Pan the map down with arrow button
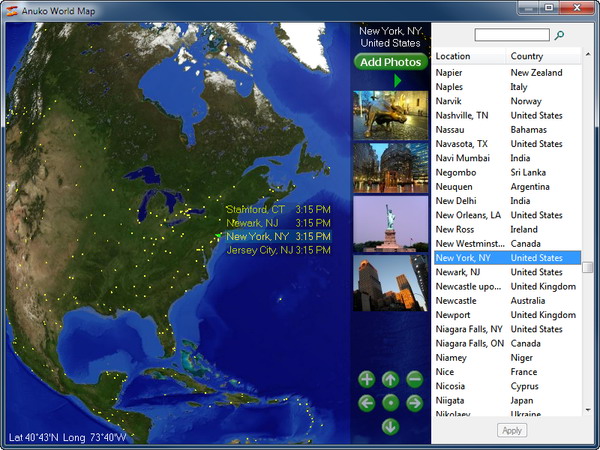The width and height of the screenshot is (600, 450). point(390,427)
